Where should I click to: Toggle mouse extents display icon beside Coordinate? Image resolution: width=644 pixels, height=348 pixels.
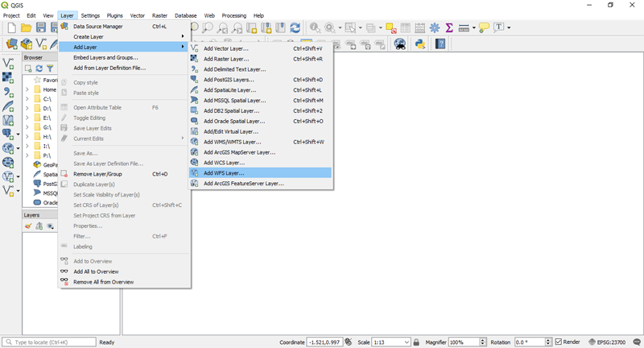[x=349, y=342]
